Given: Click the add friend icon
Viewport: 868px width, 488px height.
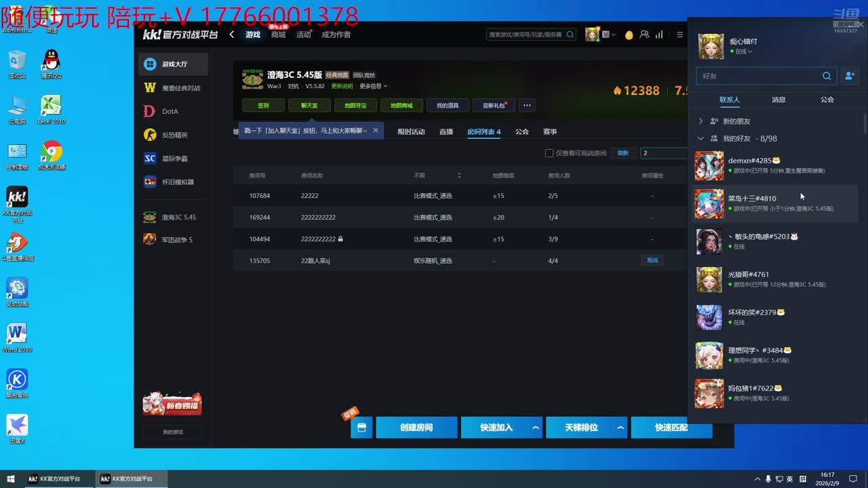Looking at the screenshot, I should tap(849, 76).
